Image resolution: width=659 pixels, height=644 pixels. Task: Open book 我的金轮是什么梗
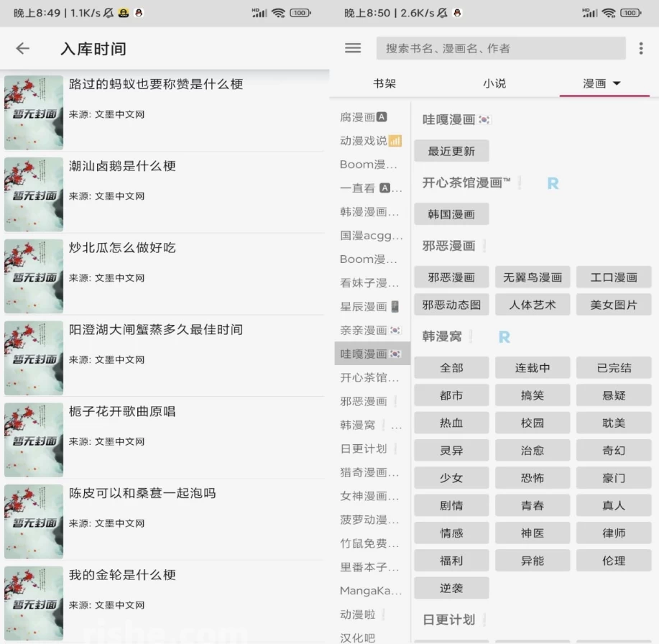click(122, 575)
